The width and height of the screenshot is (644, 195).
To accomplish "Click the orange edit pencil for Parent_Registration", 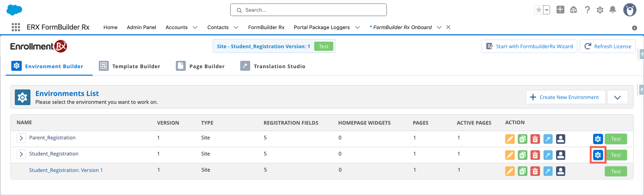I will pos(510,139).
